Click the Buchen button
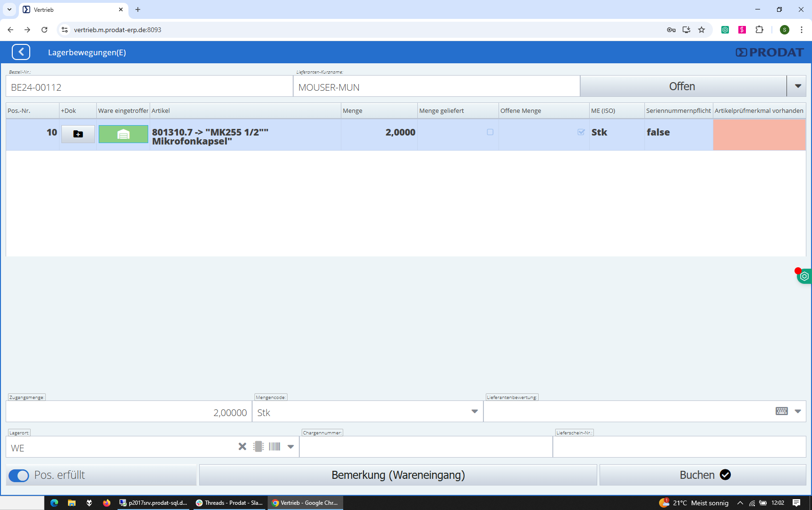The height and width of the screenshot is (510, 812). click(x=702, y=475)
